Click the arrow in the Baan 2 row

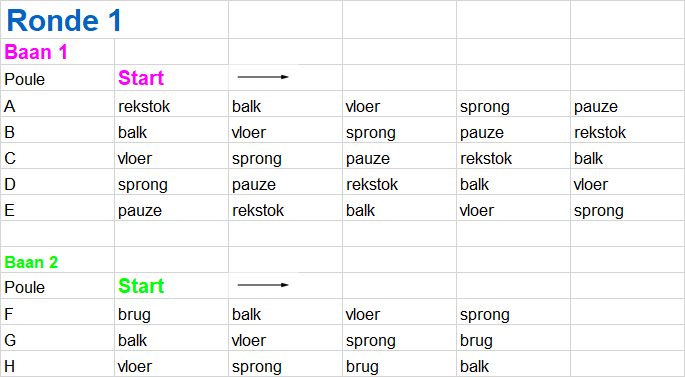tap(263, 285)
